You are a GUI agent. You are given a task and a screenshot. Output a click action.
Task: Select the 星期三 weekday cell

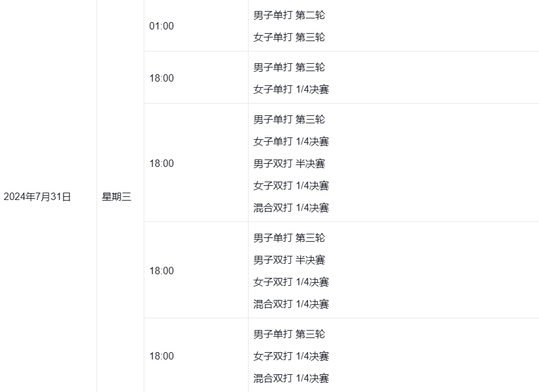coord(117,197)
